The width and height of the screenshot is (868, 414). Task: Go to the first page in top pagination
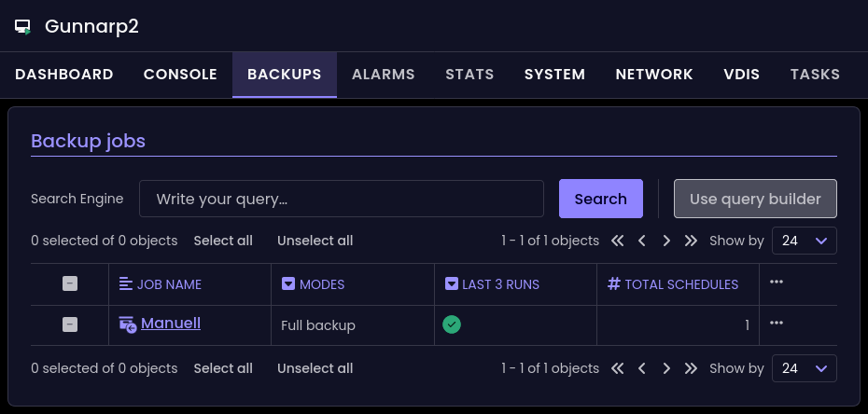click(618, 241)
